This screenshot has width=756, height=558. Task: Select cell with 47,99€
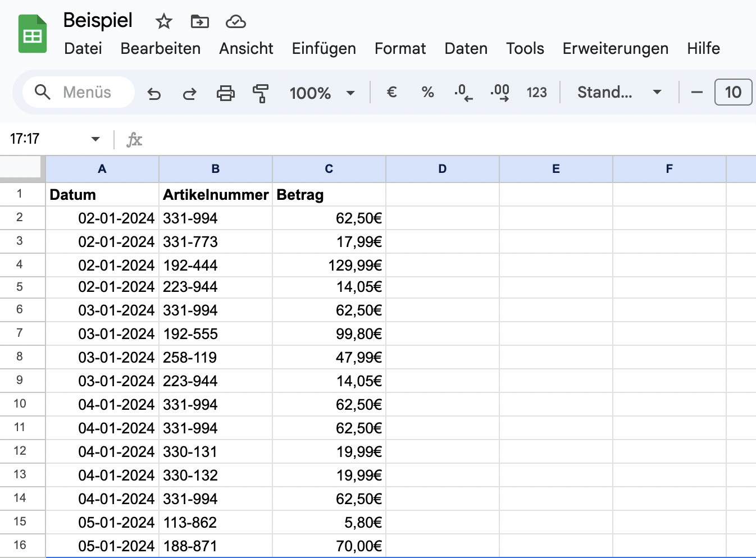pyautogui.click(x=329, y=357)
